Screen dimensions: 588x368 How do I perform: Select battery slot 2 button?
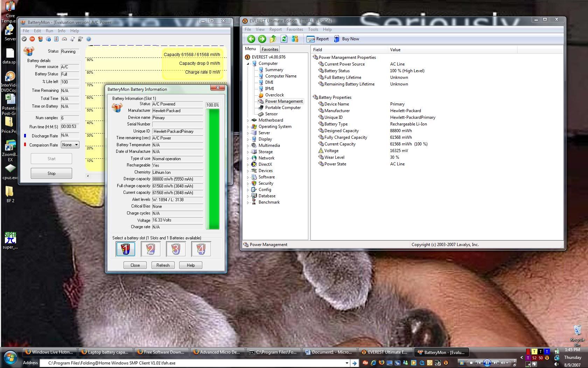150,249
